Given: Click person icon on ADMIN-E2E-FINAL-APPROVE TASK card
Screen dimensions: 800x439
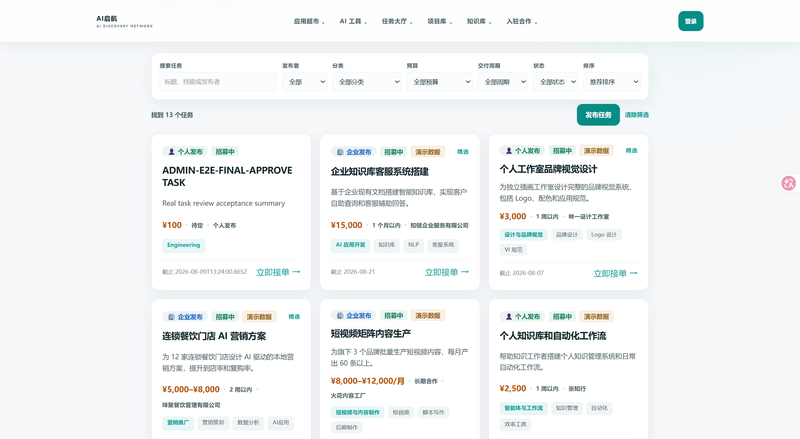Looking at the screenshot, I should [x=171, y=152].
